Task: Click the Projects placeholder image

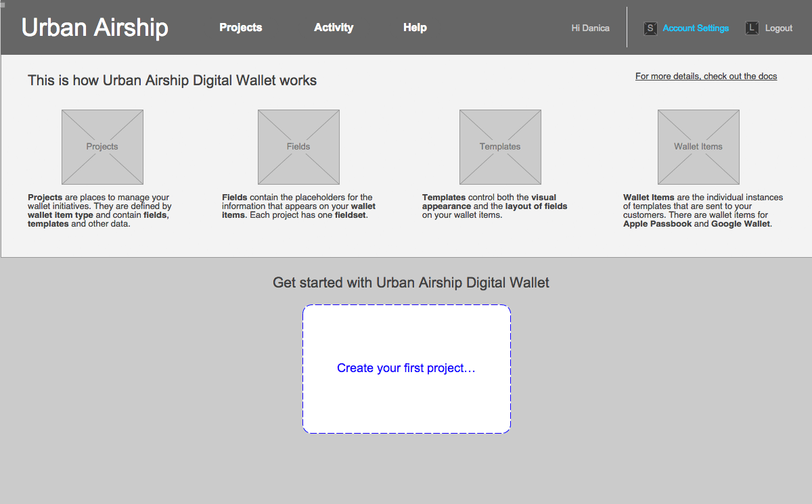Action: pos(102,147)
